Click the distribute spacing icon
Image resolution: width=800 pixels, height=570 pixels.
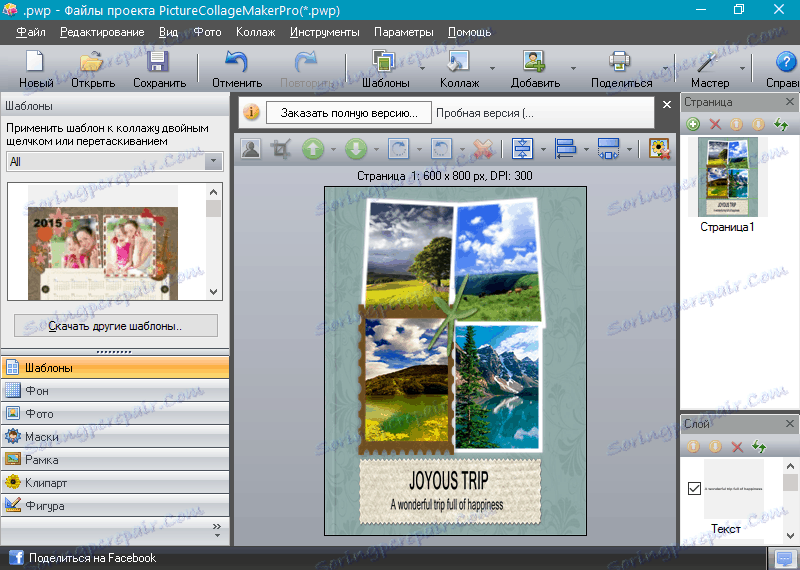tap(608, 149)
